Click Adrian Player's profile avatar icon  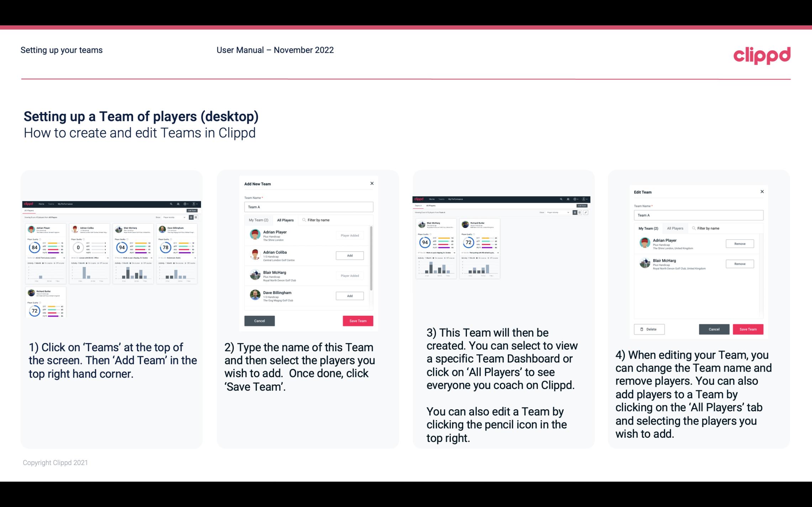tap(254, 235)
